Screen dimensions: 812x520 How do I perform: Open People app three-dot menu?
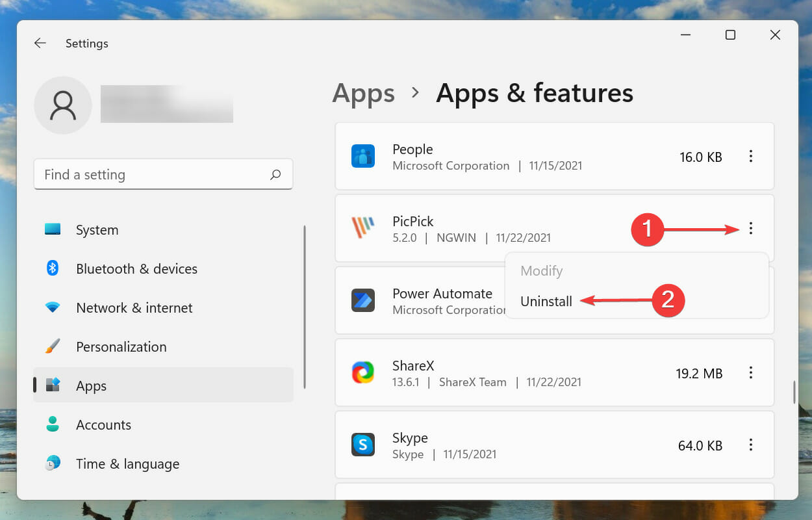click(751, 156)
